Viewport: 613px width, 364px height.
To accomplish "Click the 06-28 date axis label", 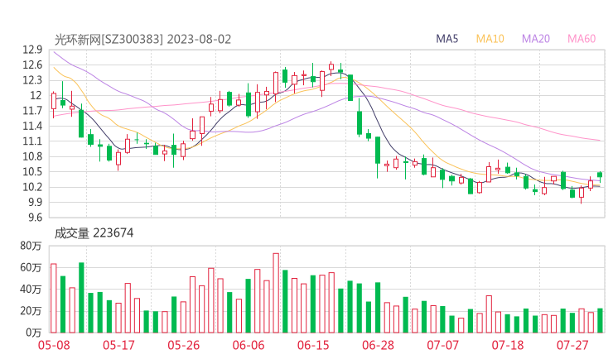I will [378, 345].
